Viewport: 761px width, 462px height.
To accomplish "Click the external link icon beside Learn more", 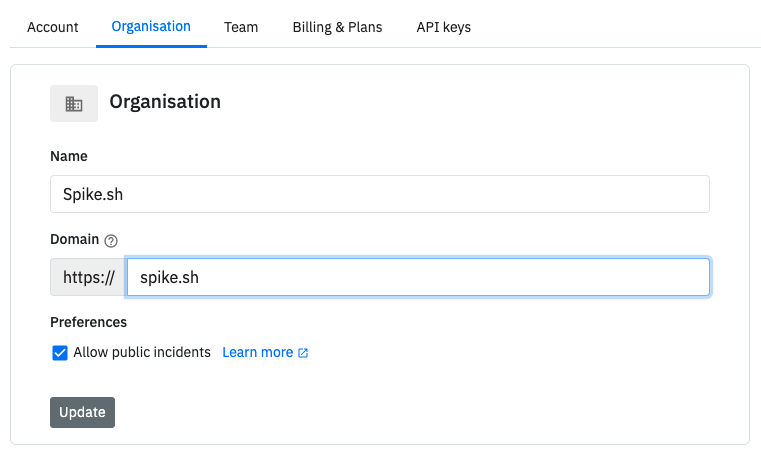I will [303, 353].
